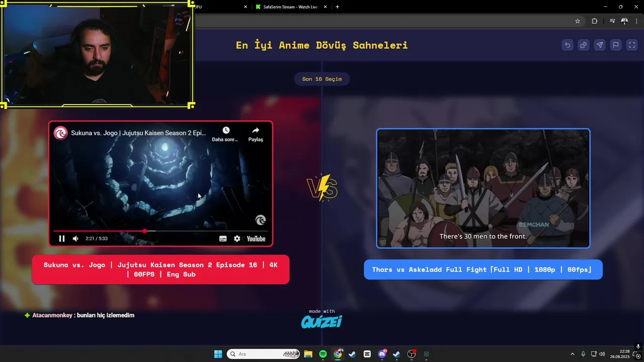This screenshot has width=644, height=362.
Task: Click the channel avatar in YouTube embed
Action: tap(61, 133)
